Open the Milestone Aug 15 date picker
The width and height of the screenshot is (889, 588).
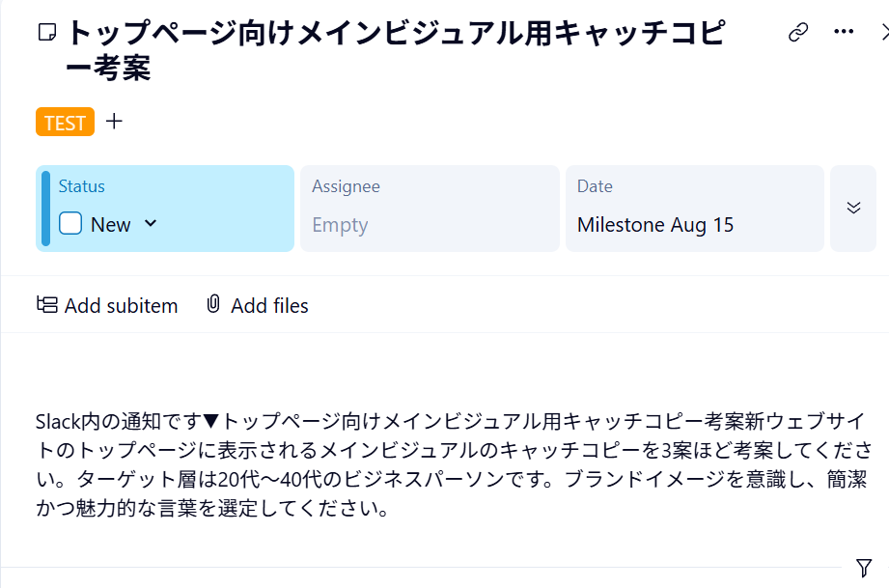(655, 225)
